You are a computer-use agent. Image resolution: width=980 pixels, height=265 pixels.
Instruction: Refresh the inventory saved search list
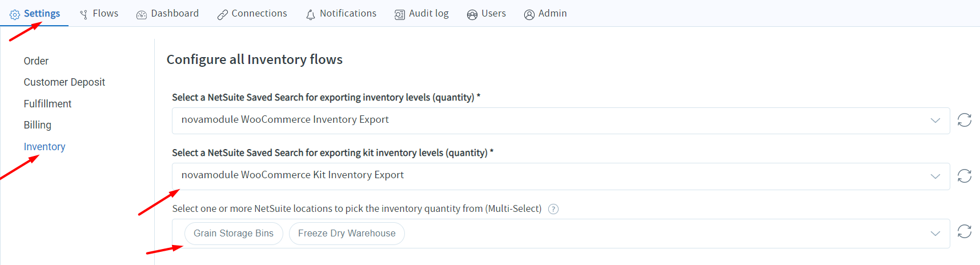point(965,121)
